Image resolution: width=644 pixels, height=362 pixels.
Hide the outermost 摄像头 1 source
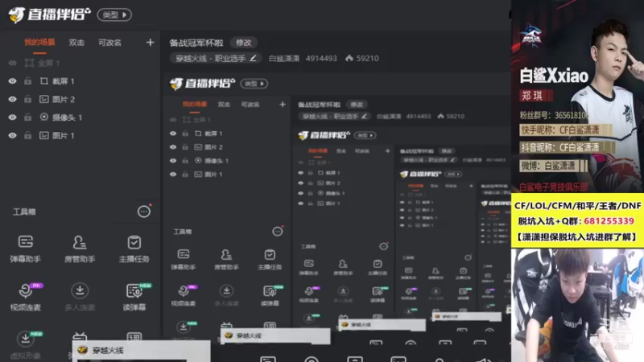pos(12,117)
